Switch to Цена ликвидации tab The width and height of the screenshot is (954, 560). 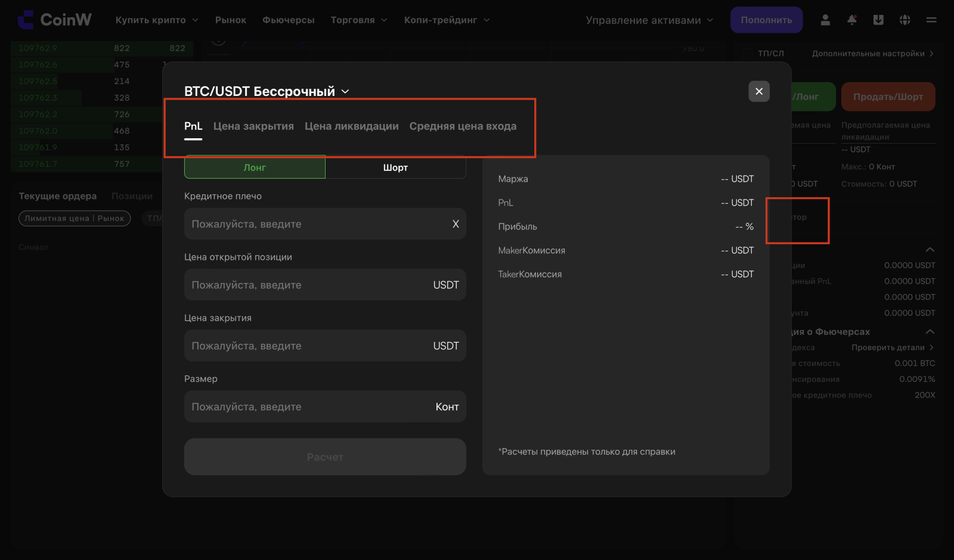click(352, 126)
